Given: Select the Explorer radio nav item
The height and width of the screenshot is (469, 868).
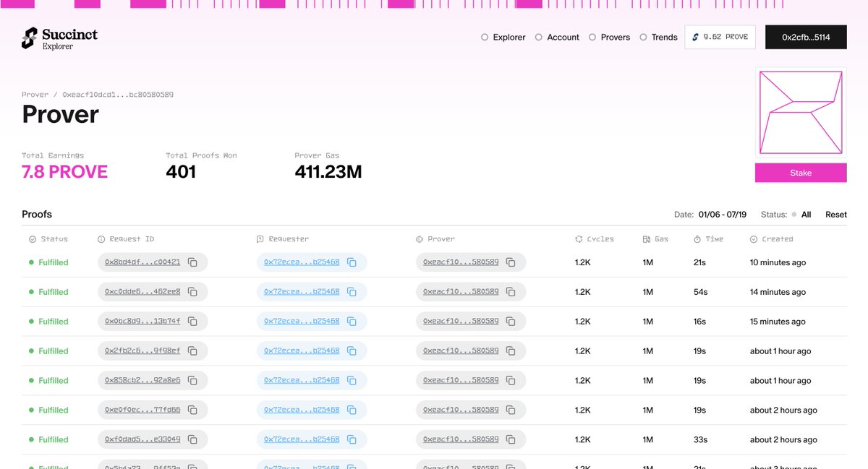Looking at the screenshot, I should (x=503, y=37).
